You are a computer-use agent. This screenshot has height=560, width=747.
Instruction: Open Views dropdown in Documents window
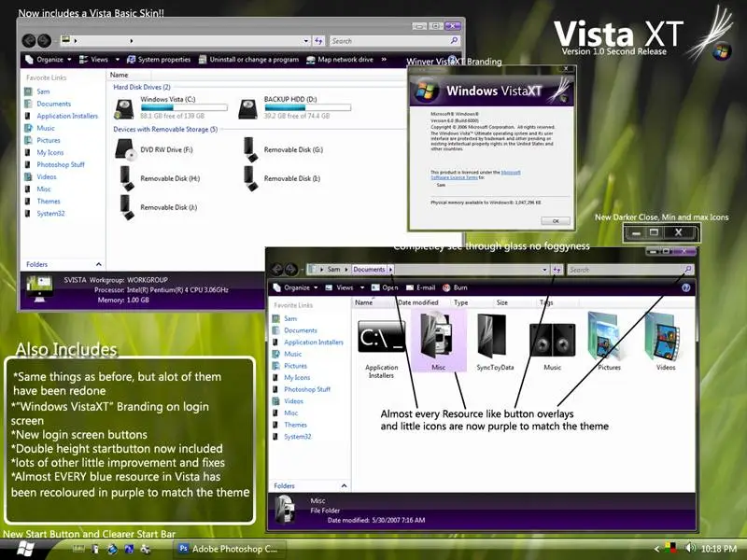[x=345, y=287]
